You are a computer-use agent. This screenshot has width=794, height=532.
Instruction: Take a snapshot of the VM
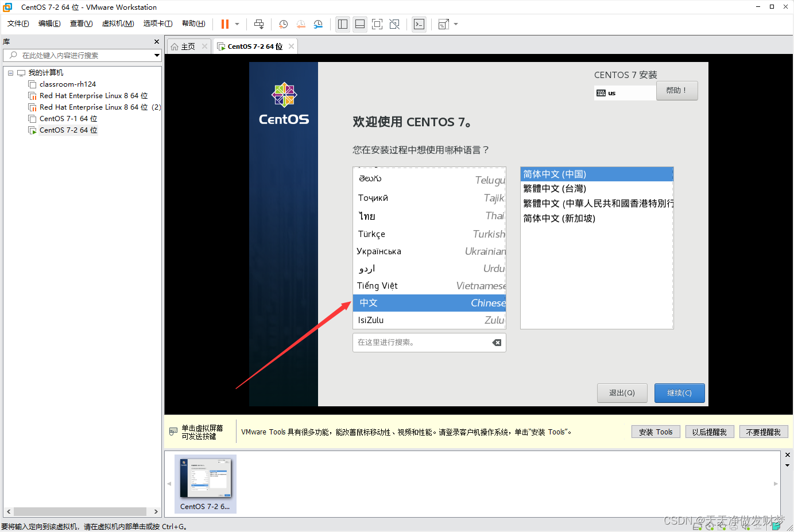point(283,24)
